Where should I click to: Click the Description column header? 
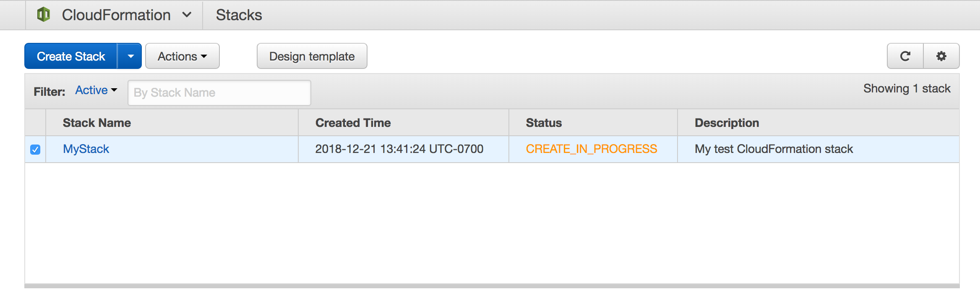coord(727,123)
